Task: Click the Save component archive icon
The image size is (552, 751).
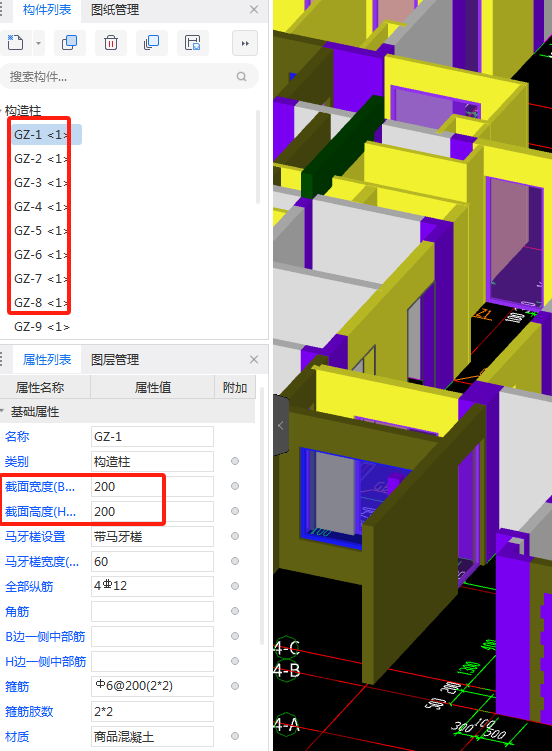Action: [x=192, y=43]
